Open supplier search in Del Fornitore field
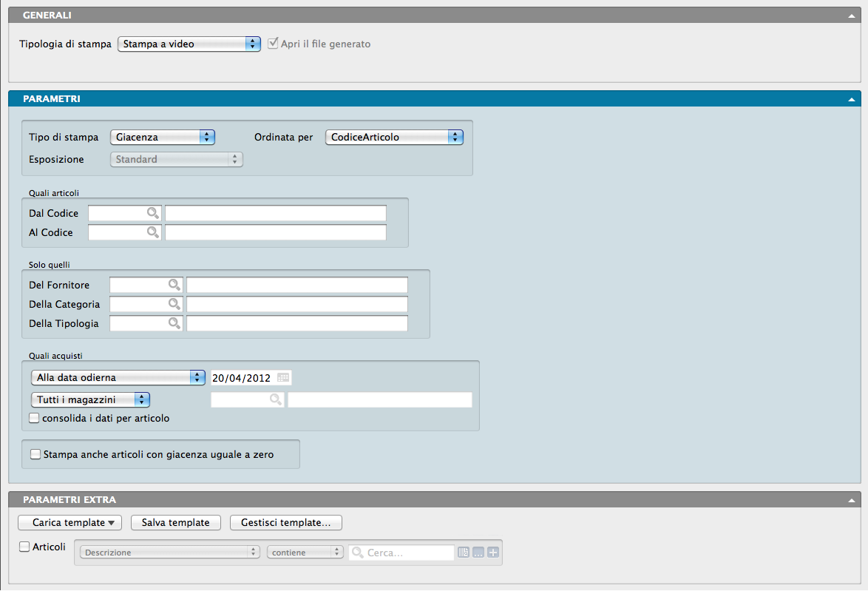 click(x=174, y=285)
